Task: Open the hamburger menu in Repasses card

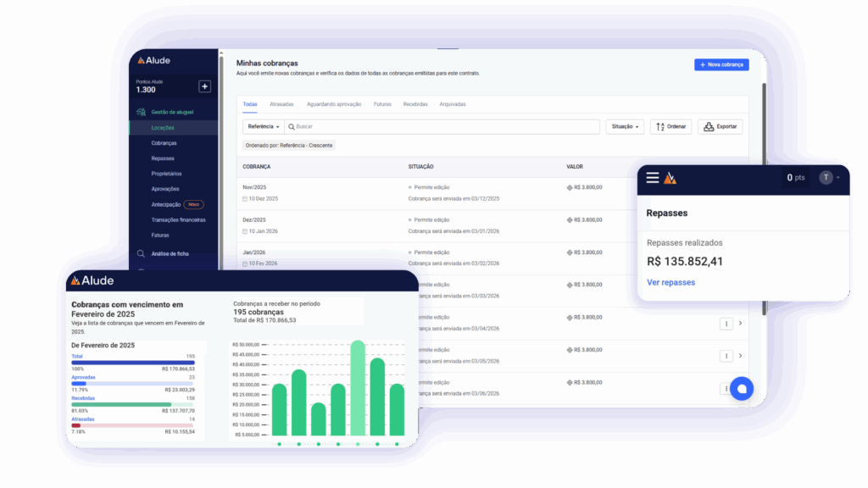Action: pyautogui.click(x=652, y=178)
